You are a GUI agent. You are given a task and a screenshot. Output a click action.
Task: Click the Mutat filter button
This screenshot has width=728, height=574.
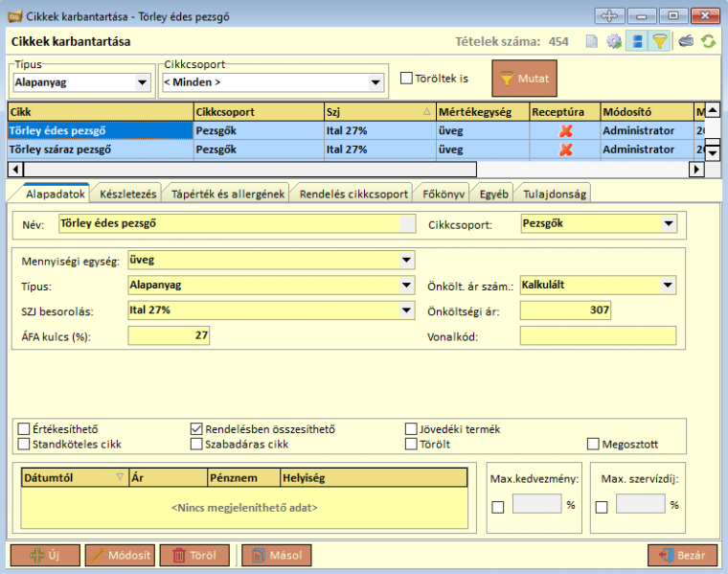tap(524, 78)
